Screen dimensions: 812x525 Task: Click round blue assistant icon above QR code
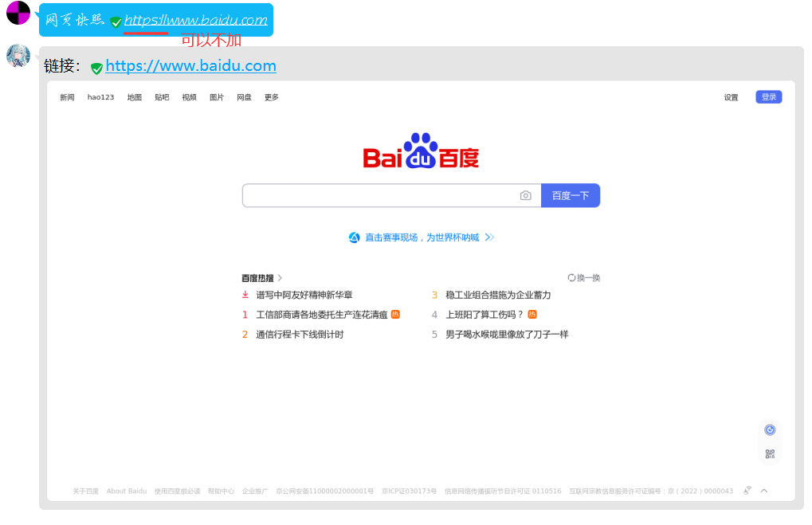(x=770, y=429)
